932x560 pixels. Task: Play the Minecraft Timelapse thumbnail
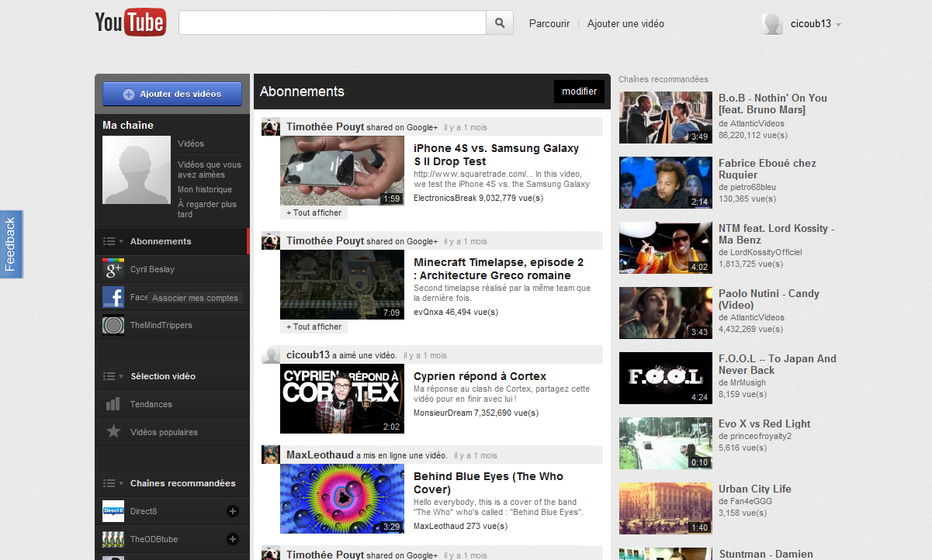pos(342,285)
